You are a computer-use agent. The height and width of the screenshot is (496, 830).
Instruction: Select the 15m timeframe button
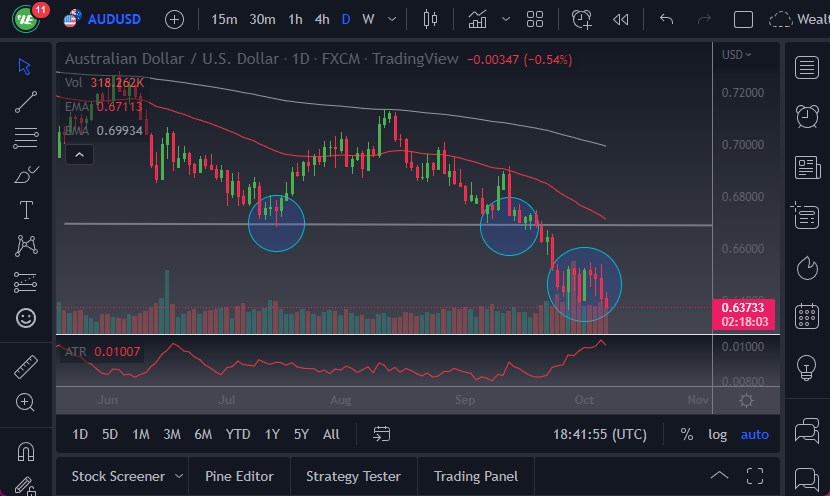(225, 19)
